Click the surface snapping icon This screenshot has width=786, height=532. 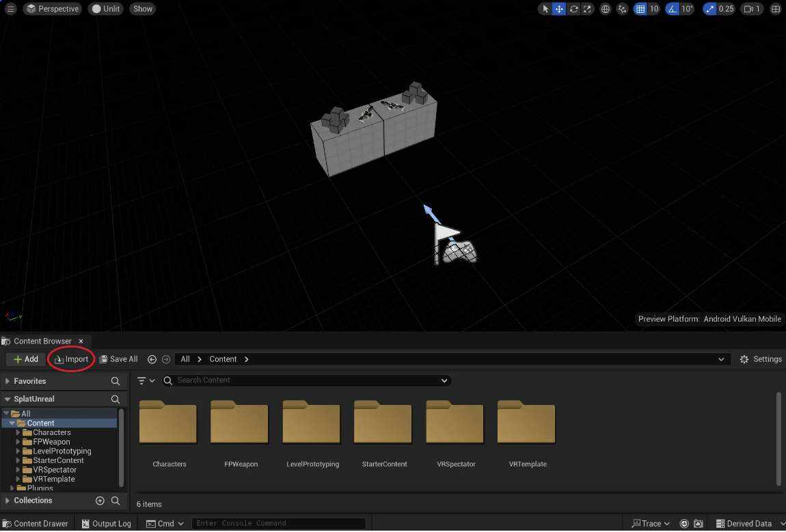tap(623, 9)
